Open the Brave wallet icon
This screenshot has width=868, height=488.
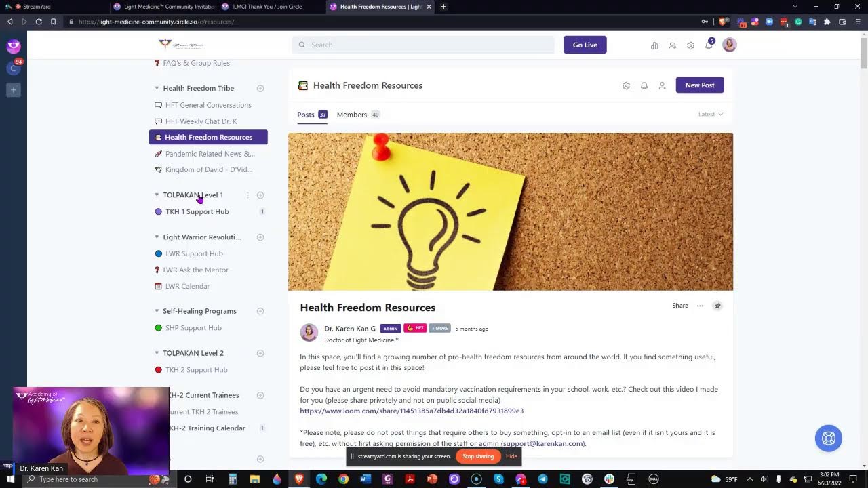pos(842,22)
